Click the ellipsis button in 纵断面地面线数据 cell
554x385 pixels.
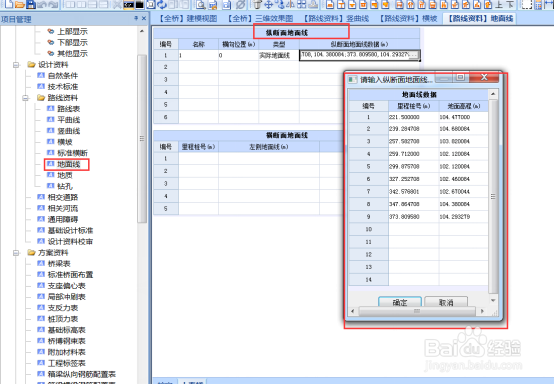(414, 55)
